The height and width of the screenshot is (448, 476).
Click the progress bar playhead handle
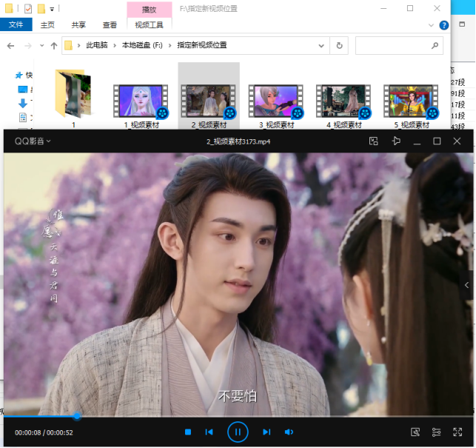click(x=77, y=416)
